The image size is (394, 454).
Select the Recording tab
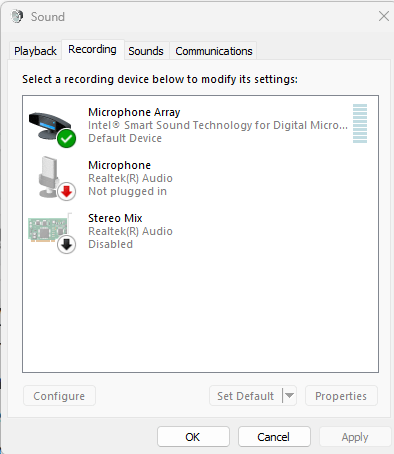click(92, 49)
